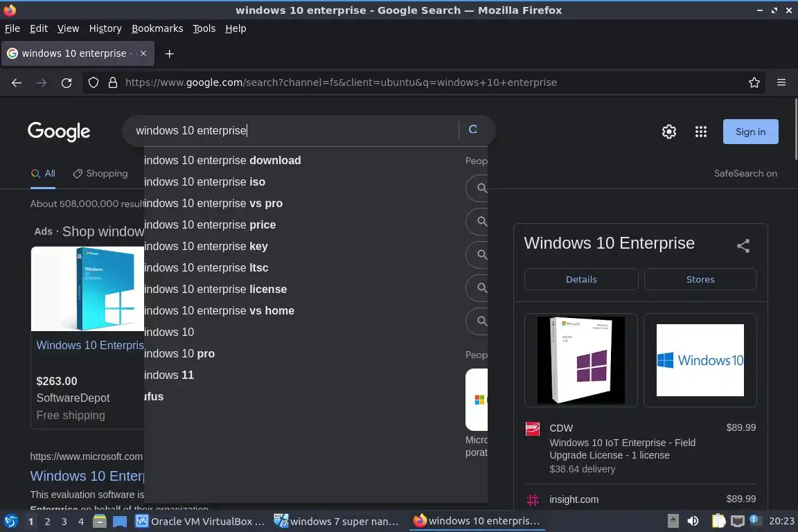This screenshot has width=798, height=532.
Task: Close the windows 10 enterprise tab
Action: [143, 53]
